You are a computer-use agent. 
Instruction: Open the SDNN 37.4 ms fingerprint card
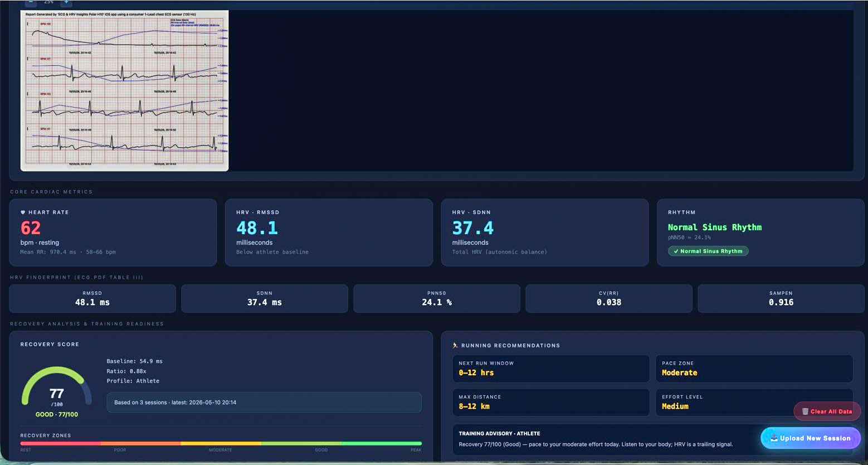point(265,298)
